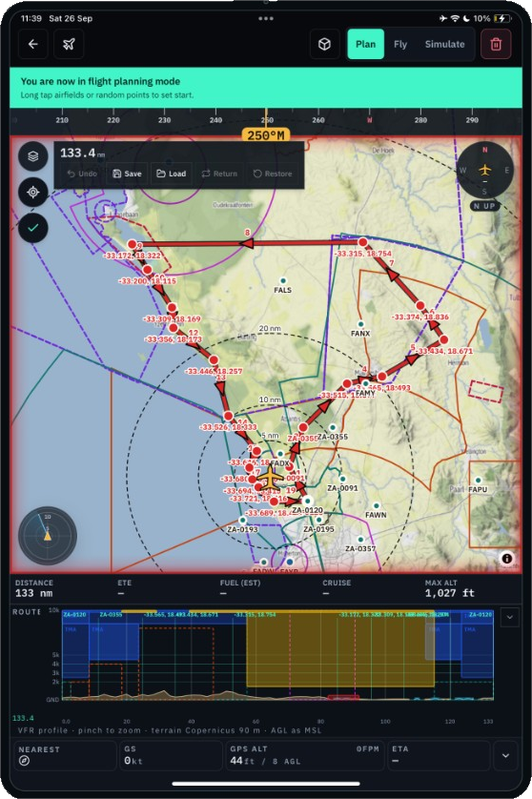The image size is (532, 799).
Task: Confirm the plan with the green checkmark
Action: point(33,228)
